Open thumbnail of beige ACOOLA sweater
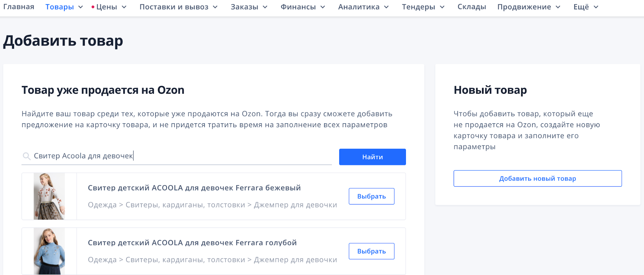The width and height of the screenshot is (644, 275). (49, 196)
